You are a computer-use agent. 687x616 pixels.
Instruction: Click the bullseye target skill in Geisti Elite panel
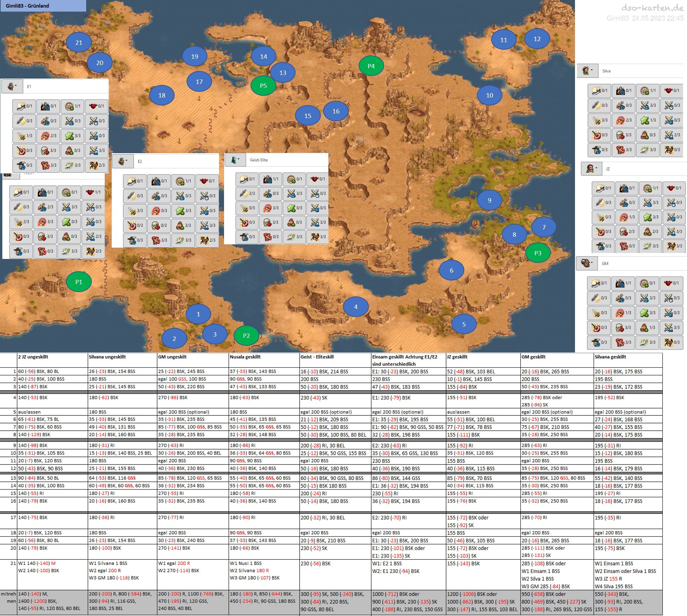[x=247, y=222]
